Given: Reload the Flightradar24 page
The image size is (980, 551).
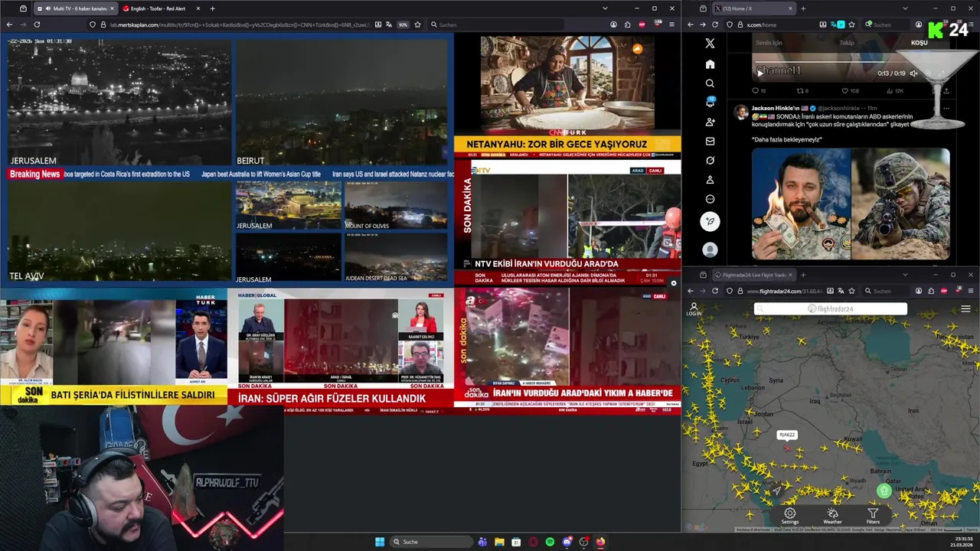Looking at the screenshot, I should pos(715,291).
